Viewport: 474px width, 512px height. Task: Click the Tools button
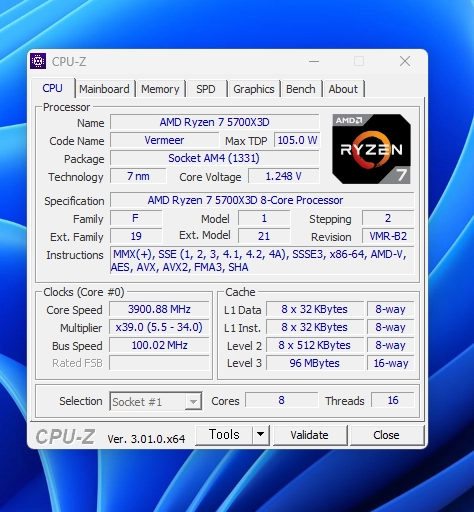click(224, 435)
